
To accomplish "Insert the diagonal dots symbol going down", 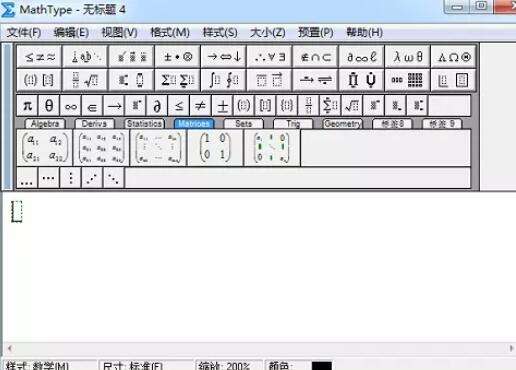I will pyautogui.click(x=113, y=178).
